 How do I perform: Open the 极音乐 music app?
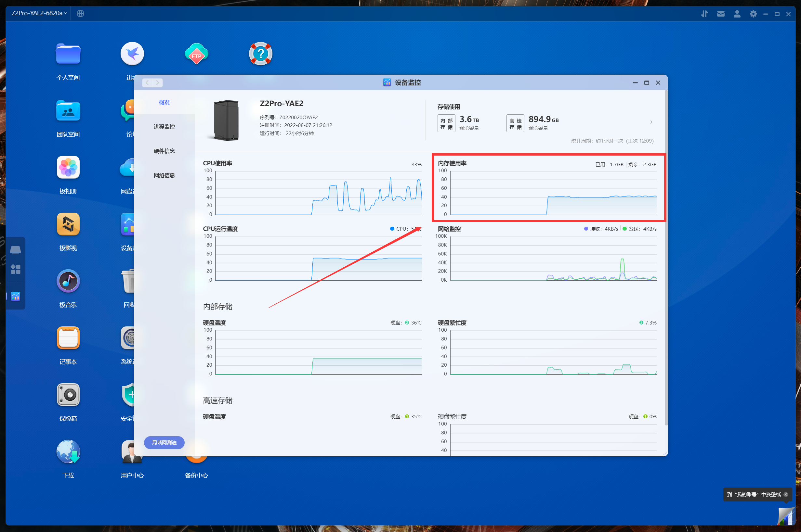tap(68, 281)
